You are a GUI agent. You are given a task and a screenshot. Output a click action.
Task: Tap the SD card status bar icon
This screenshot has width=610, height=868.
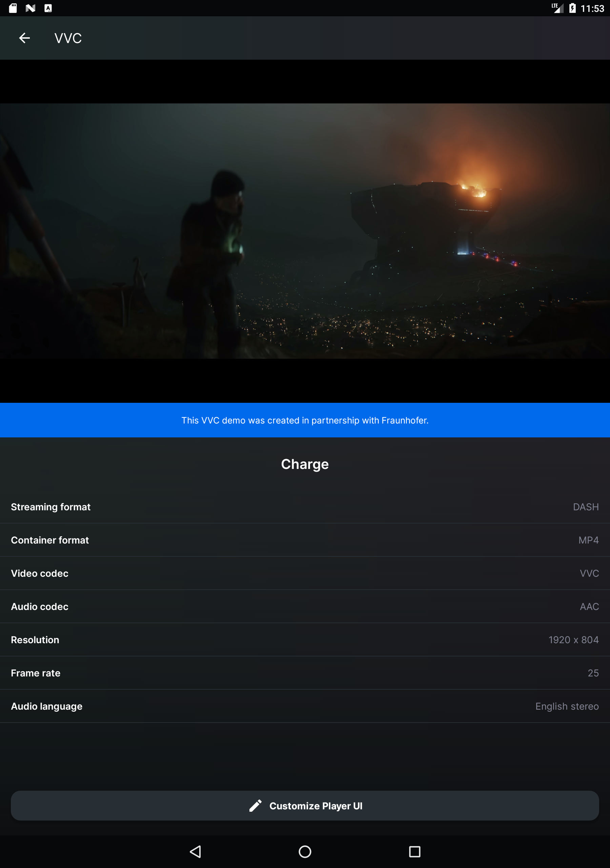(x=13, y=8)
